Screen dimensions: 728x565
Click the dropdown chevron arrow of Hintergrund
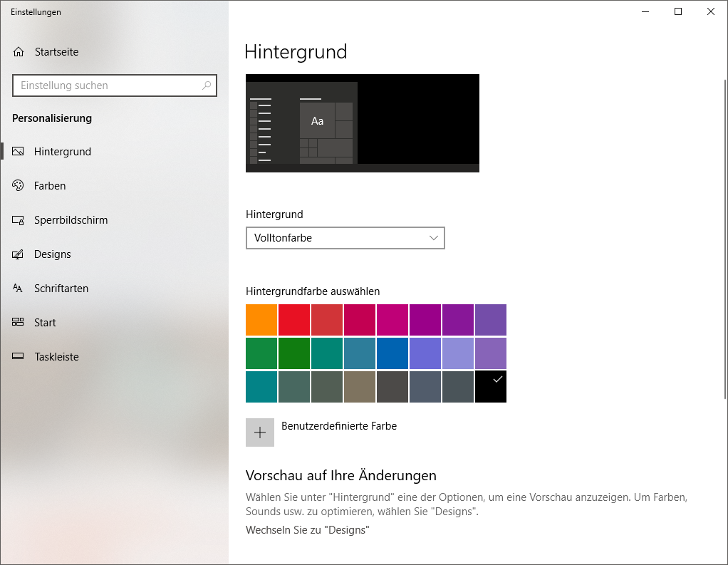pyautogui.click(x=434, y=238)
